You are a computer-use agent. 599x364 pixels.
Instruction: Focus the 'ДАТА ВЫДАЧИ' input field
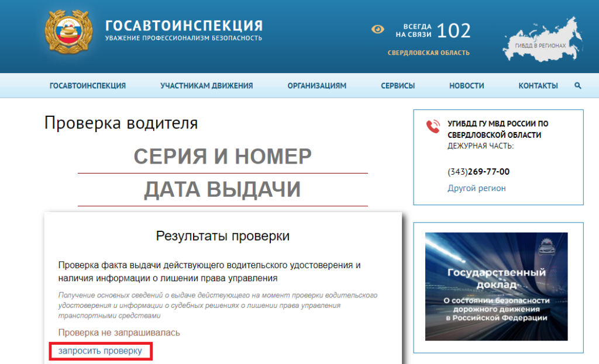[222, 190]
